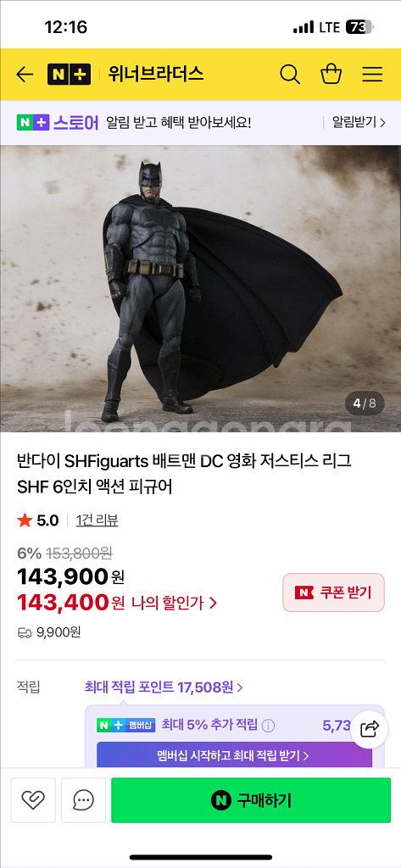Tap the Batman product image
The image size is (401, 868).
[200, 288]
